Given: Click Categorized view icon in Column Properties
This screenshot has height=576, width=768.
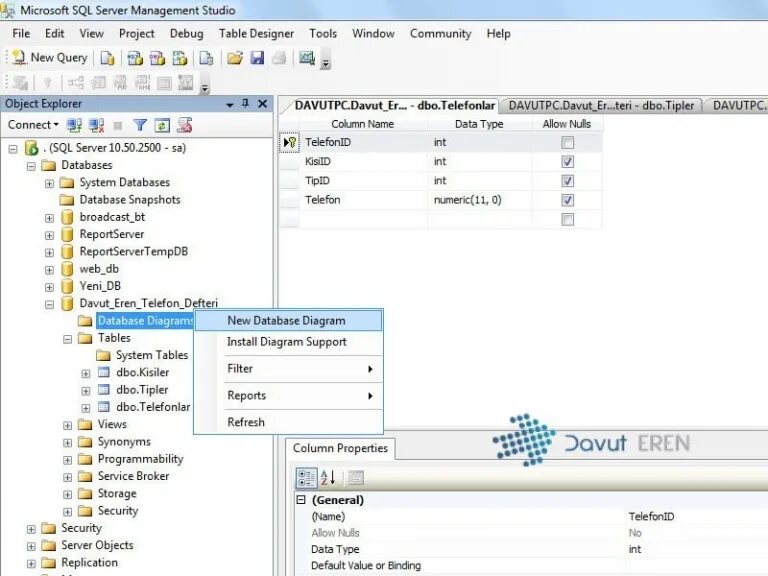Looking at the screenshot, I should (306, 478).
